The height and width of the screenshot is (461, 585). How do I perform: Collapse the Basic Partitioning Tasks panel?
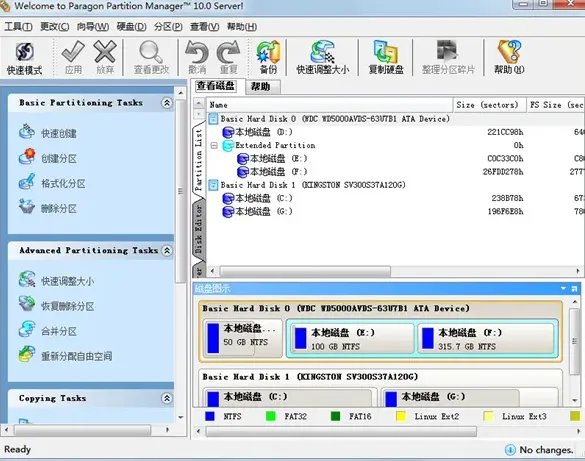click(167, 103)
